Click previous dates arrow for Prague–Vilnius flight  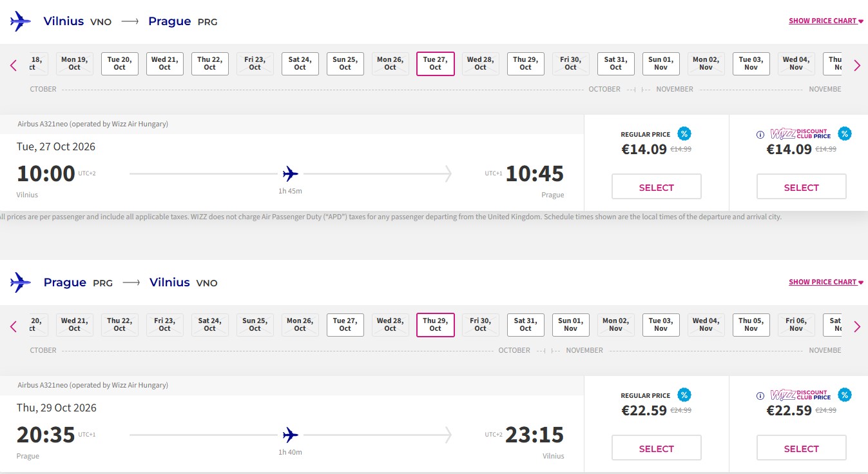point(14,326)
